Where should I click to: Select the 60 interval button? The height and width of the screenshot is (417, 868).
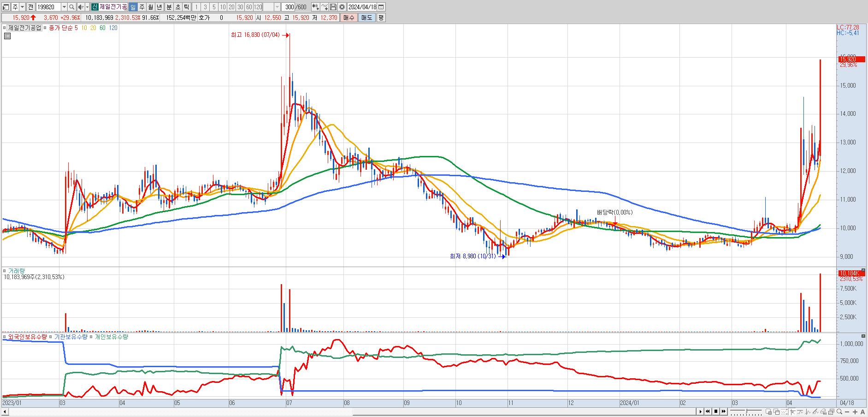pos(249,7)
